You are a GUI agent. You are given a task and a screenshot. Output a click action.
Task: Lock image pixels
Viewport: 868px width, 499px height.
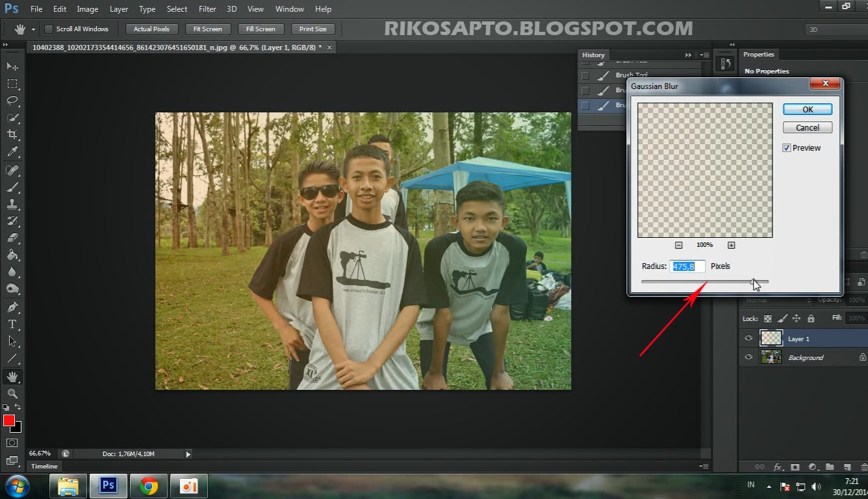pyautogui.click(x=782, y=318)
